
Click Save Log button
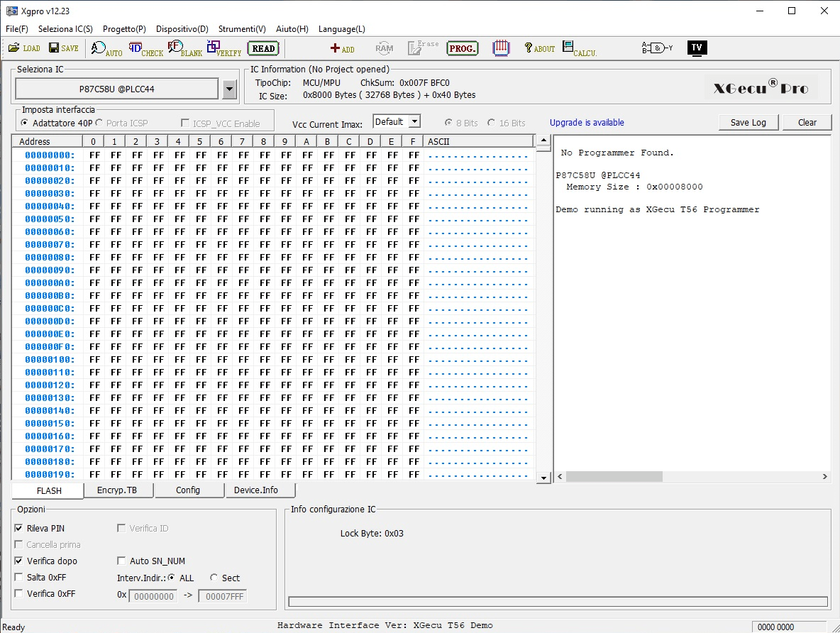748,122
